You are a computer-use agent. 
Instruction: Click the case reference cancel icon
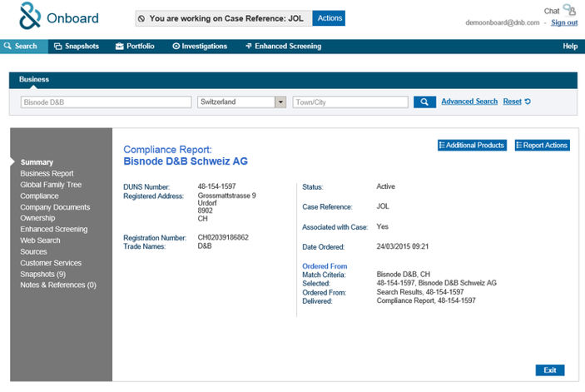pos(141,18)
